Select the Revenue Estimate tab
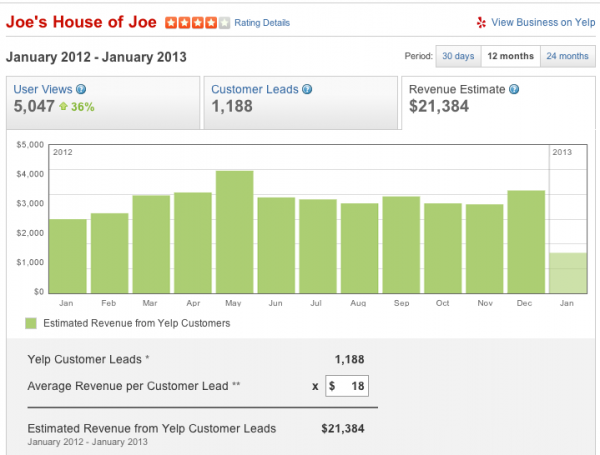 (x=498, y=103)
